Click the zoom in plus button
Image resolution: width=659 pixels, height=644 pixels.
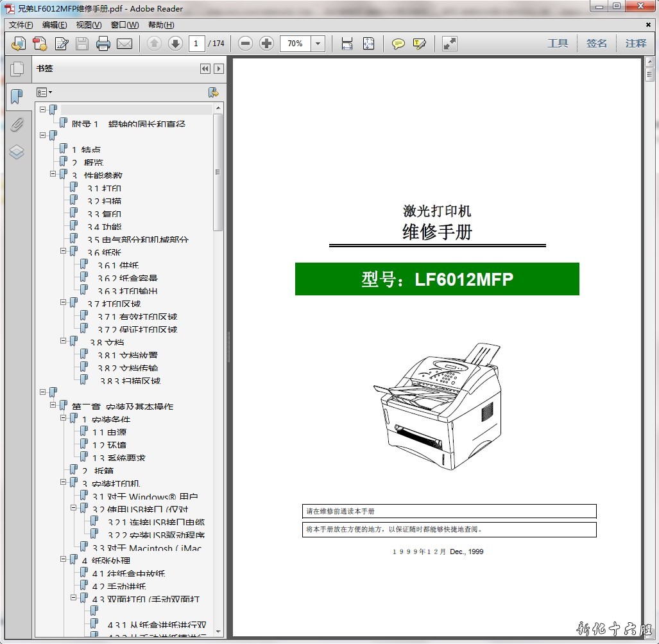(266, 44)
